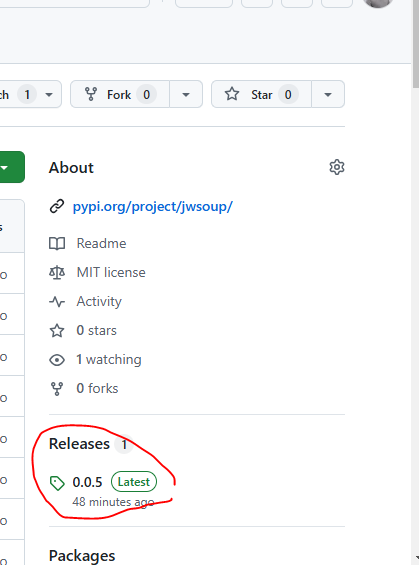The height and width of the screenshot is (565, 419).
Task: Open the Watch dropdown arrow
Action: pyautogui.click(x=49, y=95)
